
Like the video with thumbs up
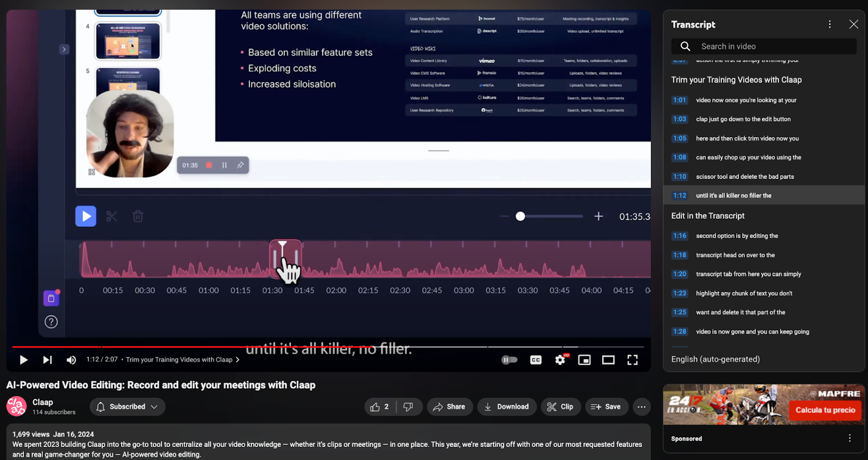pyautogui.click(x=380, y=407)
